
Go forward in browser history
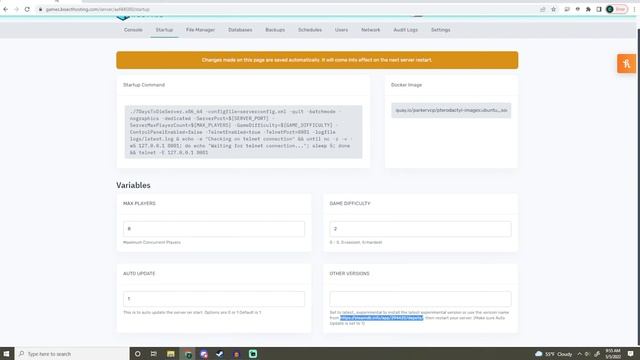pos(16,9)
